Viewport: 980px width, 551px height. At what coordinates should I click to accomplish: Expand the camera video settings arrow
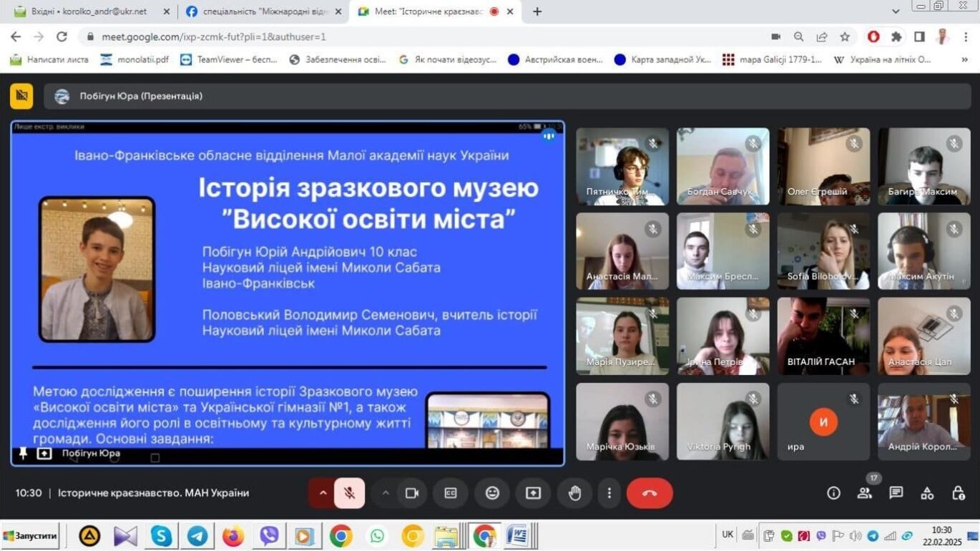(x=386, y=493)
